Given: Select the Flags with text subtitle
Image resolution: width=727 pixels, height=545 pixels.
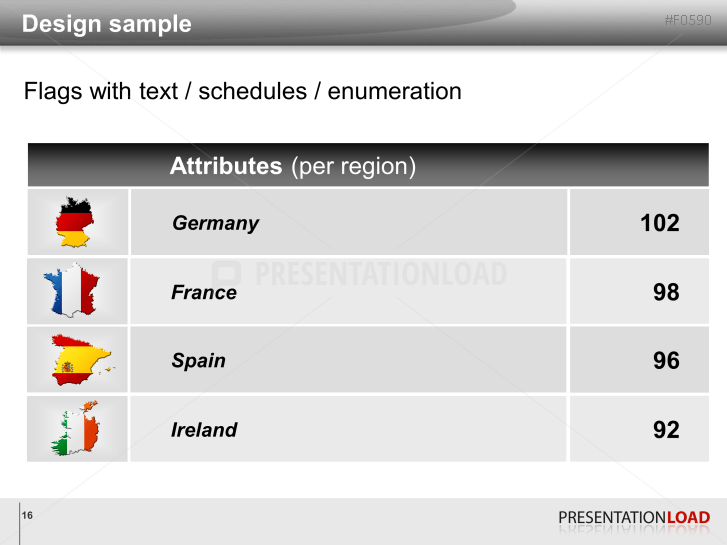Looking at the screenshot, I should pyautogui.click(x=243, y=91).
